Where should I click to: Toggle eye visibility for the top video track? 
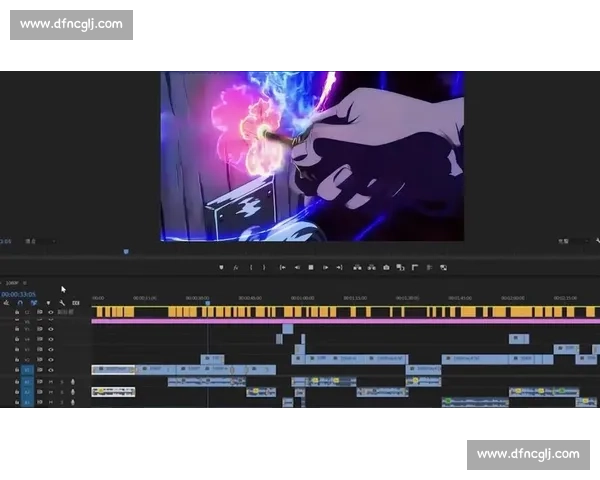(x=51, y=313)
